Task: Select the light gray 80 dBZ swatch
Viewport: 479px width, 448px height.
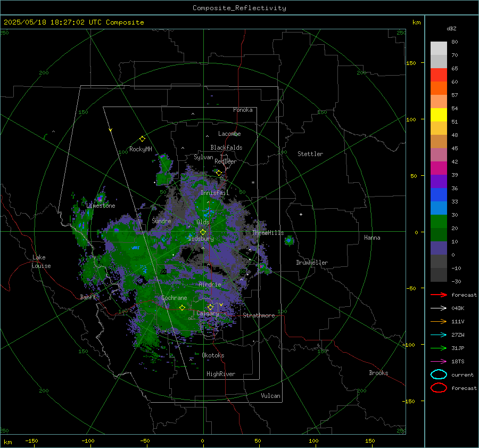Action: point(439,48)
